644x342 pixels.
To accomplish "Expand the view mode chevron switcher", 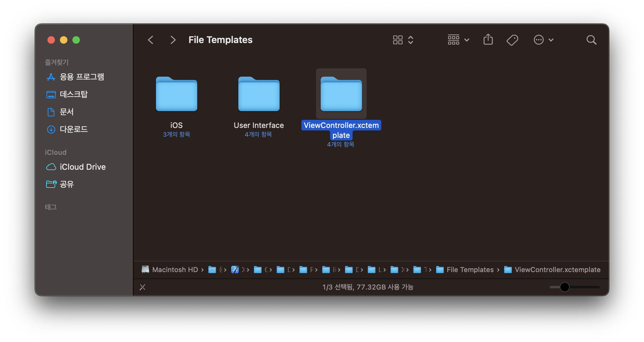I will click(x=411, y=40).
